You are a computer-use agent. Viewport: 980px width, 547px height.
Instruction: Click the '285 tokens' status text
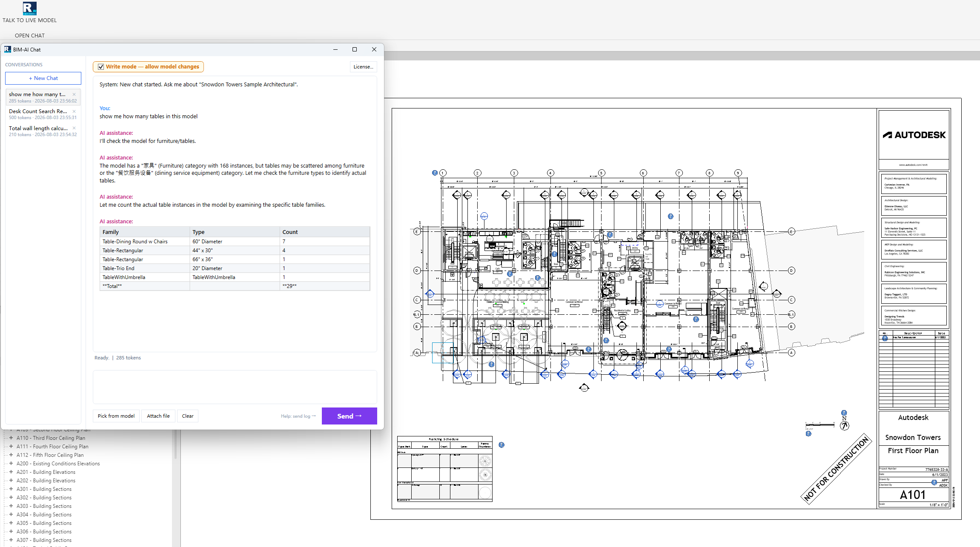[128, 358]
